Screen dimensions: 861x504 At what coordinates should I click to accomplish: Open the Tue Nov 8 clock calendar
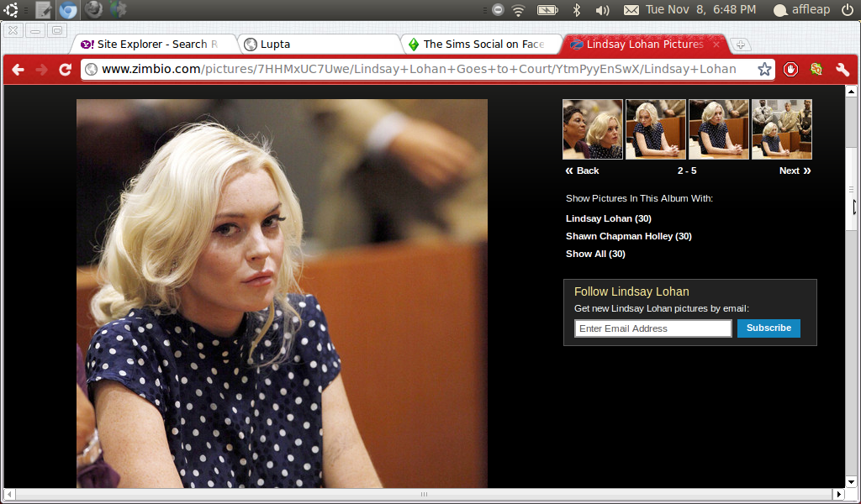700,10
